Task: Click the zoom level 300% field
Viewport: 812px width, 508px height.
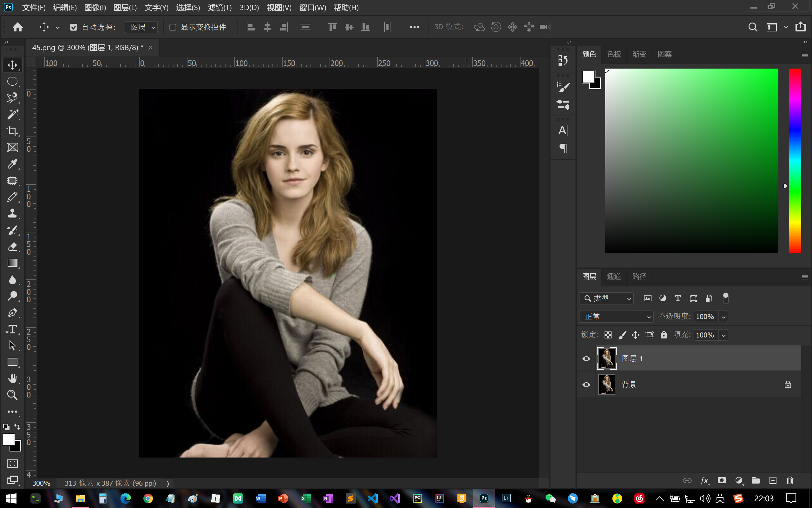Action: click(x=41, y=483)
